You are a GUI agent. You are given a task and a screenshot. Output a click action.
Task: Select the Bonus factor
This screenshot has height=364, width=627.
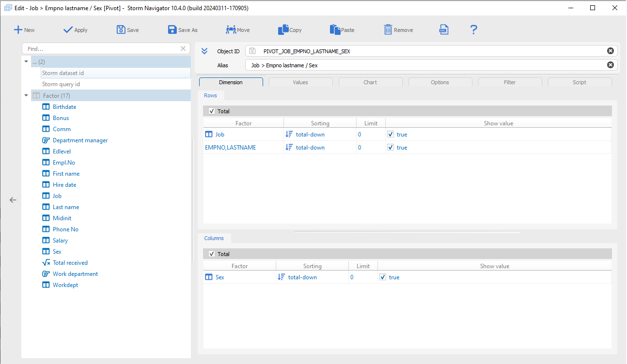click(x=61, y=118)
